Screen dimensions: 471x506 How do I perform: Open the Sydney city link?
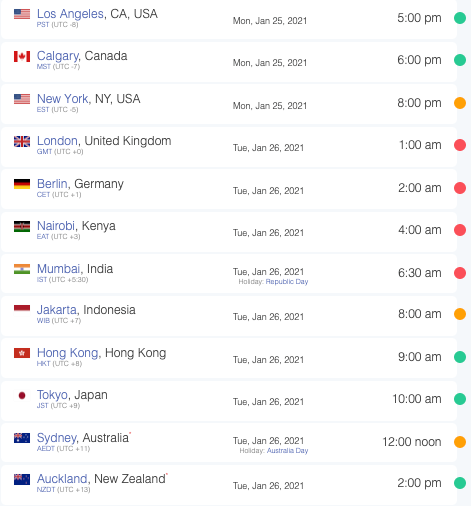(57, 438)
